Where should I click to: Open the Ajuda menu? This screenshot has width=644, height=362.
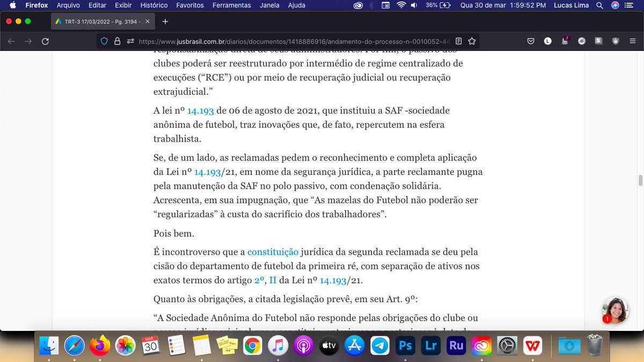tap(297, 5)
